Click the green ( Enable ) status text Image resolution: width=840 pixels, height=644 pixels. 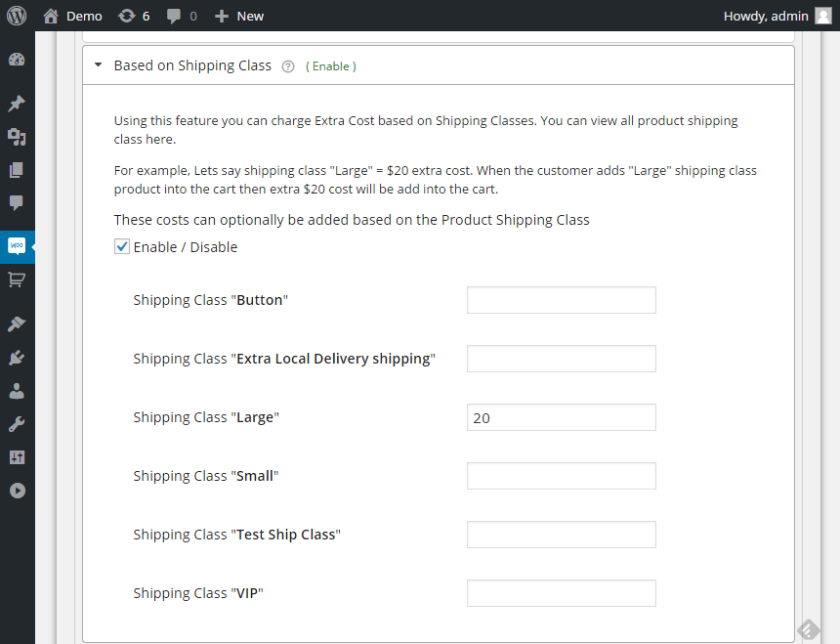click(x=331, y=66)
